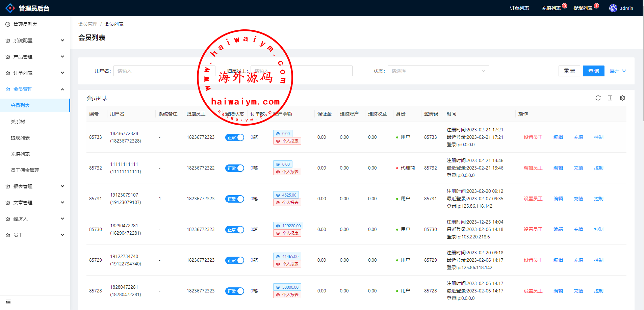Click 充值 link for member 85732
The width and height of the screenshot is (644, 310).
[x=578, y=168]
